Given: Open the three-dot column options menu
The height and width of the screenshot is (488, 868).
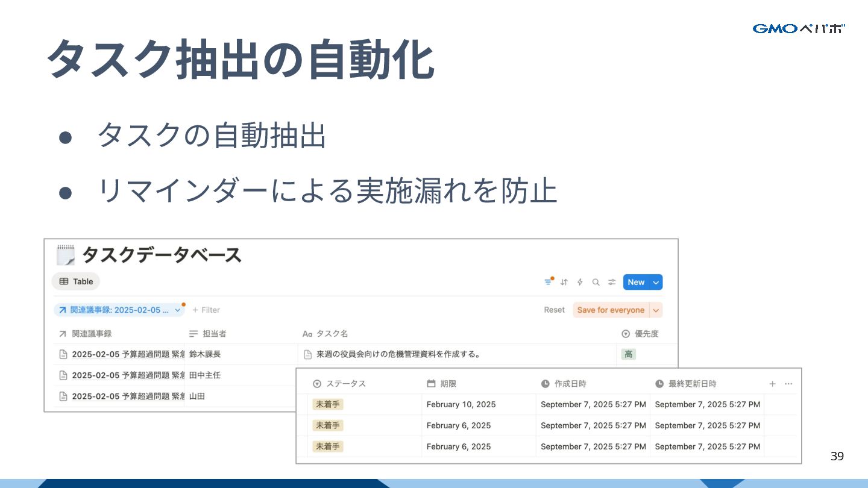Looking at the screenshot, I should click(x=788, y=384).
